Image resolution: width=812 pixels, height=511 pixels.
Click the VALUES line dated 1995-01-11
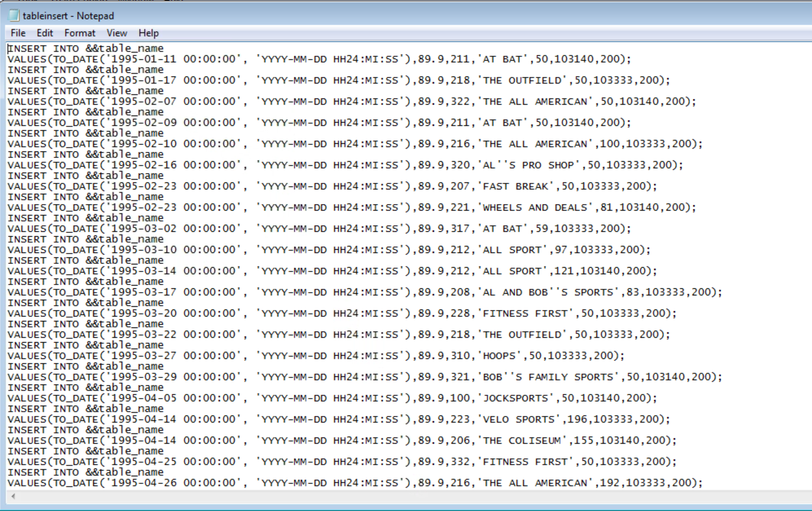click(x=319, y=59)
